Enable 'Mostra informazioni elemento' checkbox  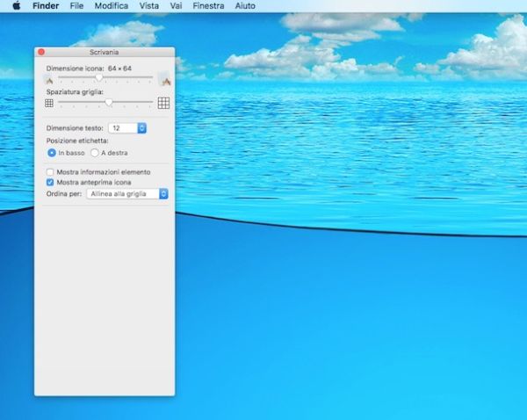51,171
